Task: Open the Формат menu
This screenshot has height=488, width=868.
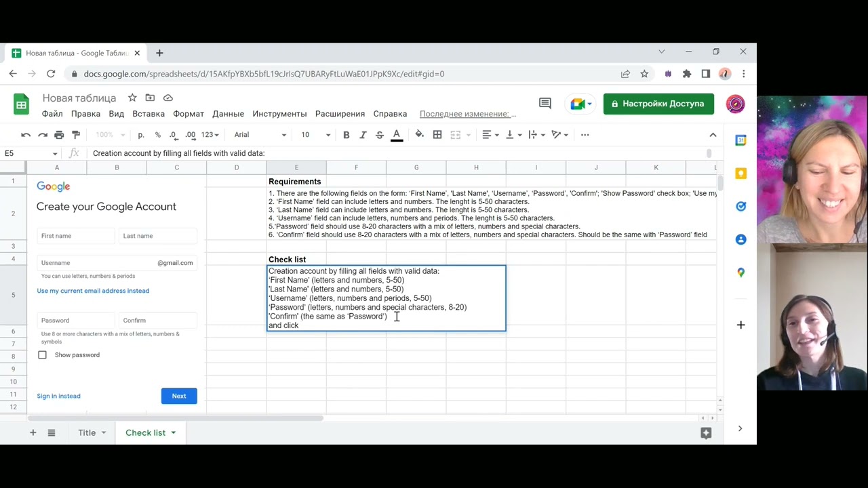Action: tap(189, 114)
